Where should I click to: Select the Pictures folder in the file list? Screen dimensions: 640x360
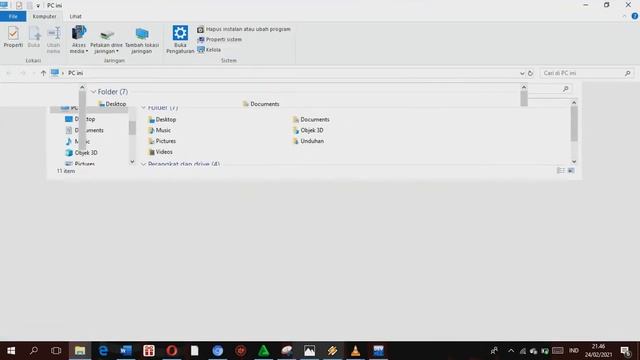[162, 141]
